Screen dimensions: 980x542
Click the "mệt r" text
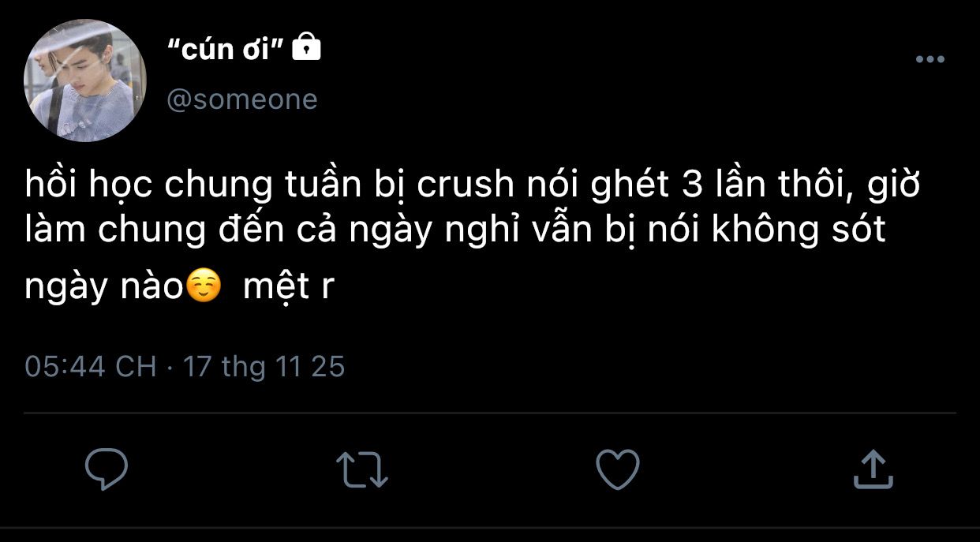(x=290, y=287)
